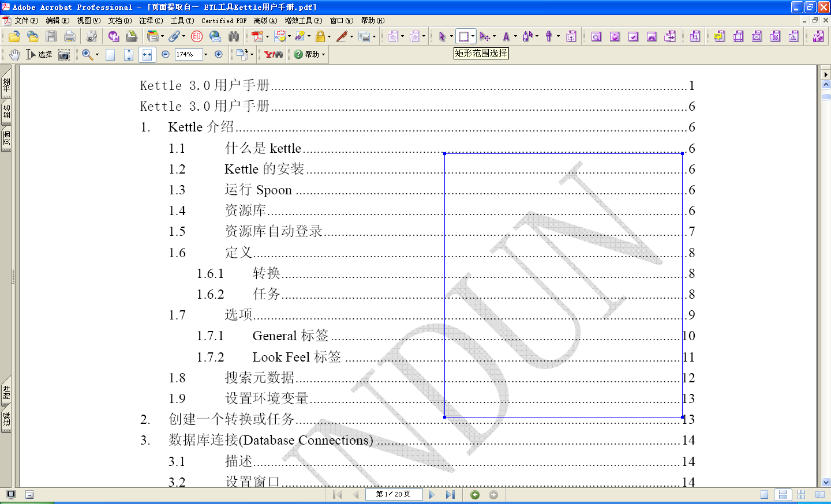Image resolution: width=831 pixels, height=504 pixels.
Task: Click the vertical scrollbar down arrow
Action: click(826, 482)
